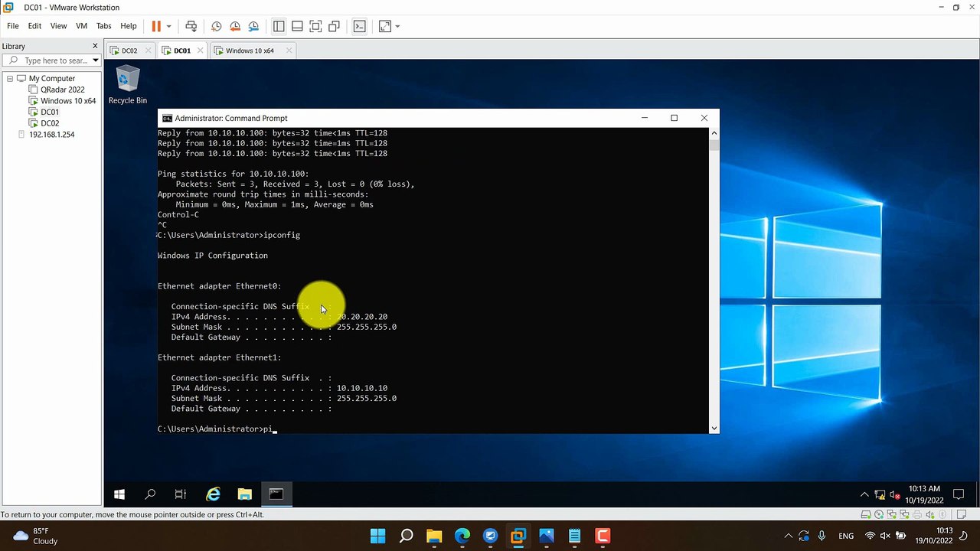Click the Command Prompt title bar icon

[x=166, y=118]
